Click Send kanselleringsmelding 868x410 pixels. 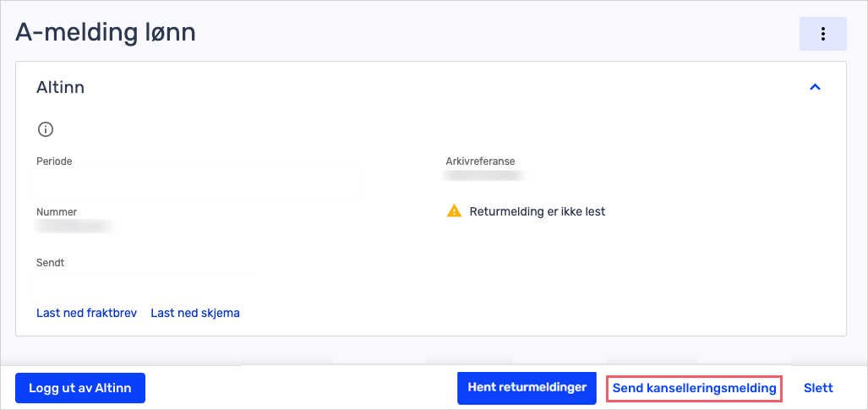point(694,389)
